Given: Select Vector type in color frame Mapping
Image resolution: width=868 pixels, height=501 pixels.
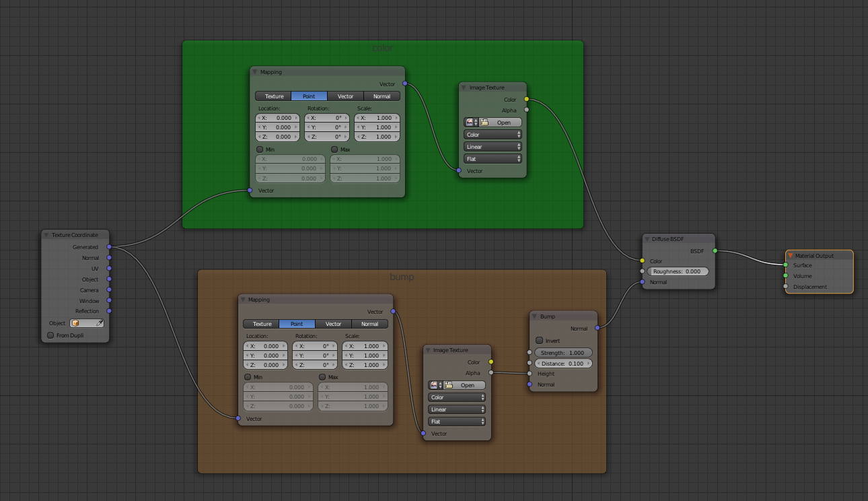Looking at the screenshot, I should [345, 96].
